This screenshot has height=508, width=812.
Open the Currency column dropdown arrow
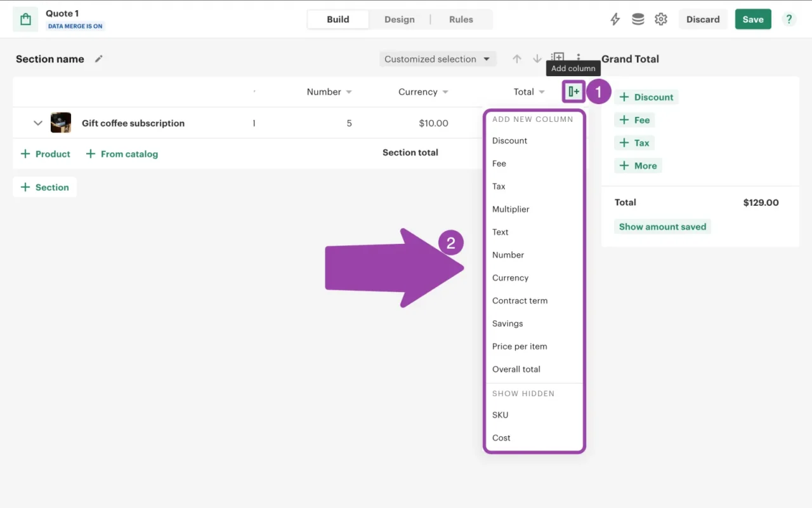point(445,92)
